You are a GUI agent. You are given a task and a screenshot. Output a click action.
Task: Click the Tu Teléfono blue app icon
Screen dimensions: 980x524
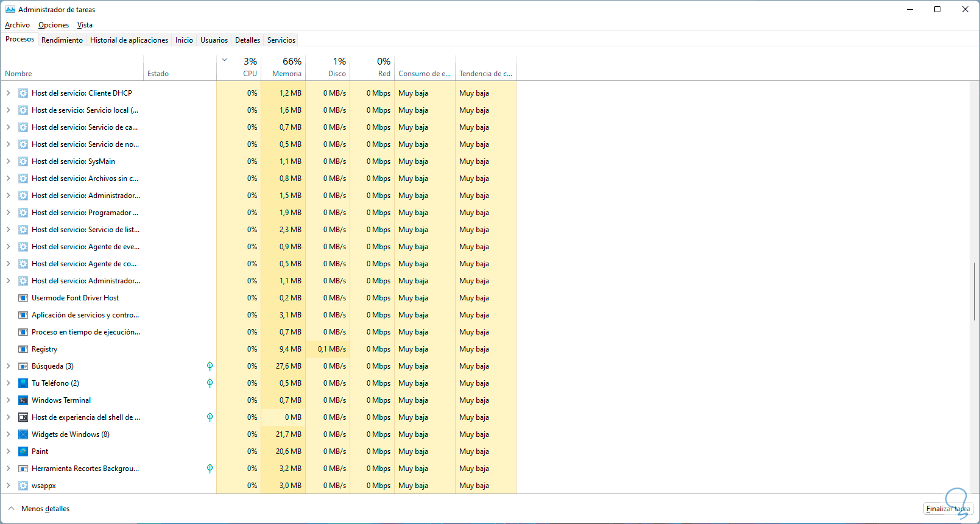23,383
